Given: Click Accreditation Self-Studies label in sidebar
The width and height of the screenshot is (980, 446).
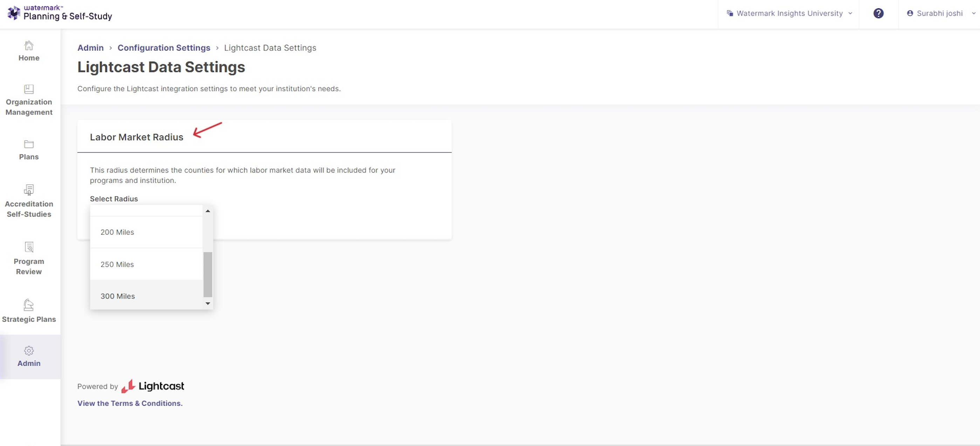Looking at the screenshot, I should coord(29,209).
